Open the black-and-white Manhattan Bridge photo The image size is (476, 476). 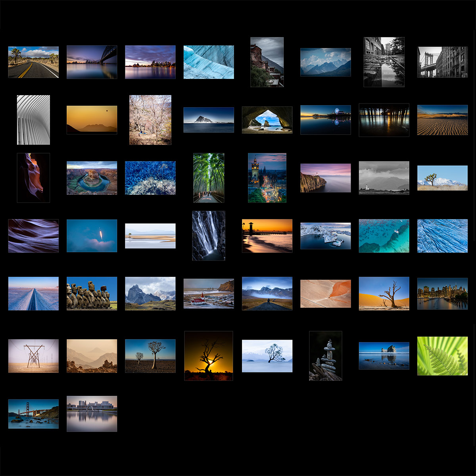coord(442,62)
